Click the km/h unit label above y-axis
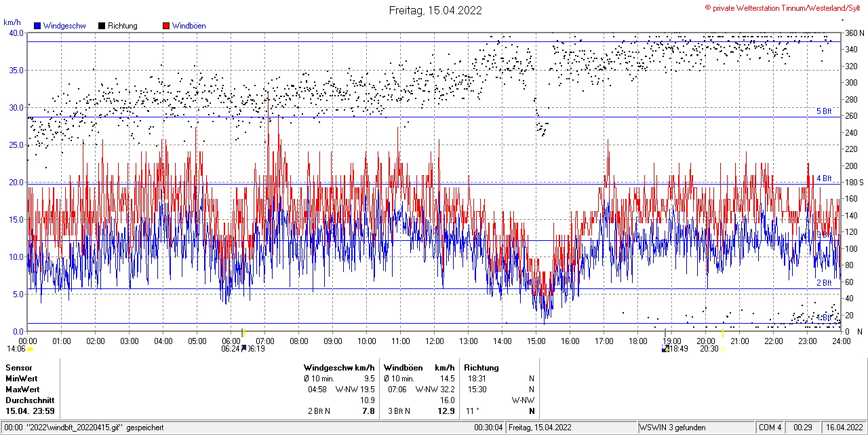This screenshot has width=868, height=435. (12, 22)
